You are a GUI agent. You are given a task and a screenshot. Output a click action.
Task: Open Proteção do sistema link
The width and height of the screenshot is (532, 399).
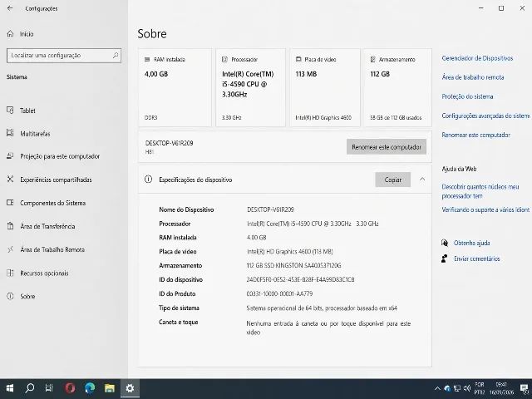467,96
